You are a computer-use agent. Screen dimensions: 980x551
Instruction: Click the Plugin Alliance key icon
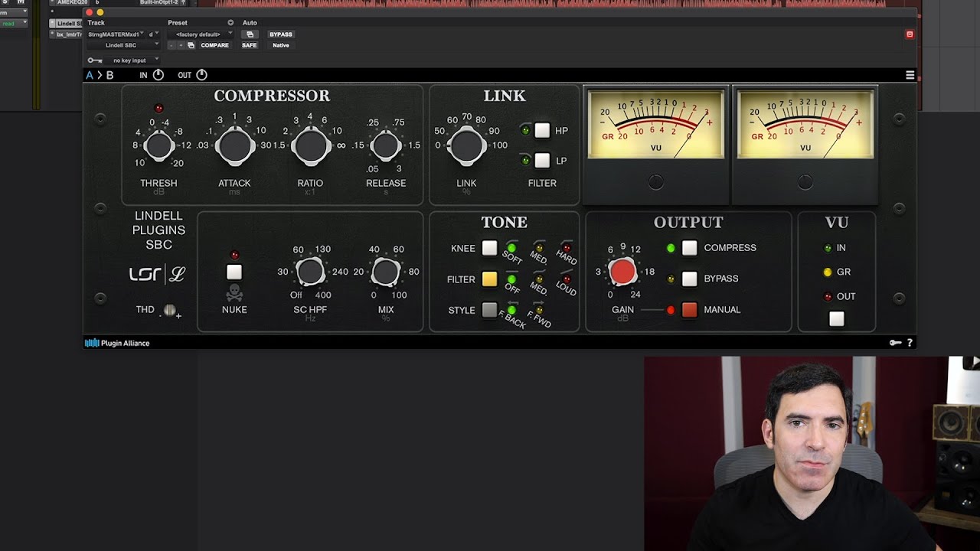point(895,343)
